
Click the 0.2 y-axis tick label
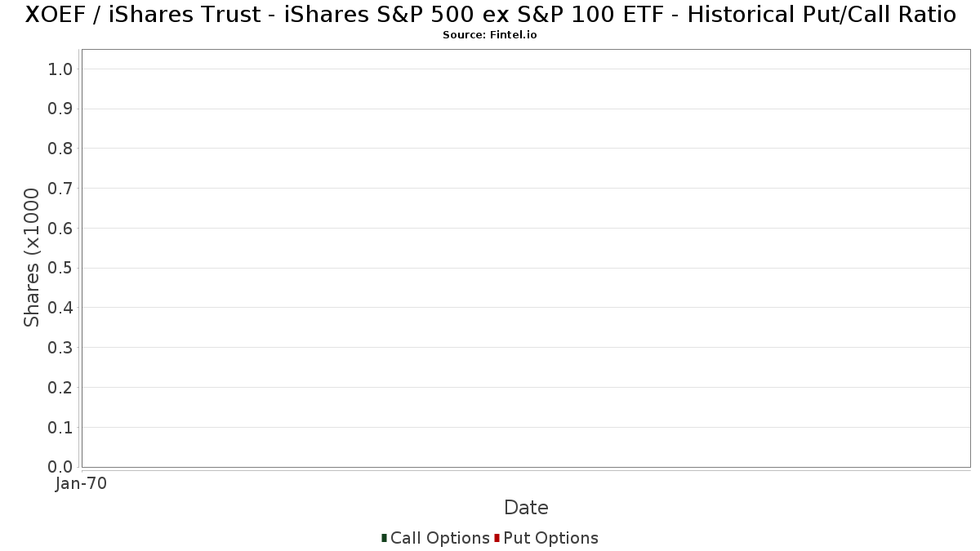click(61, 388)
